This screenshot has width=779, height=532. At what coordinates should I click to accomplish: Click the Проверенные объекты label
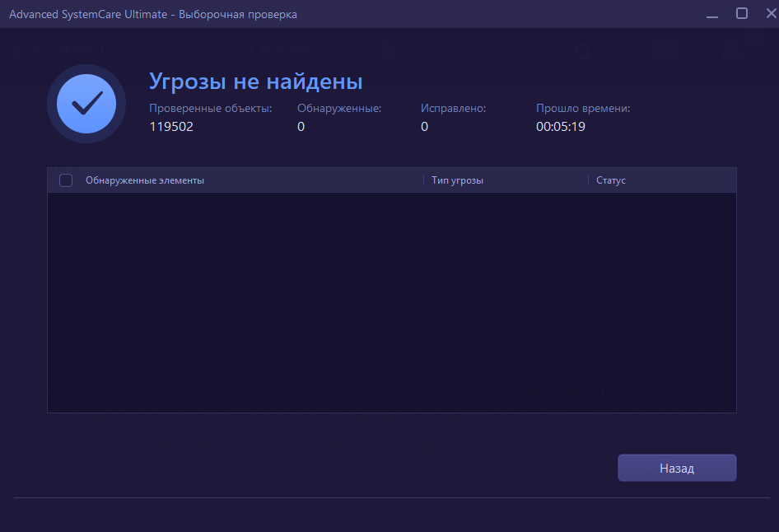tap(210, 108)
